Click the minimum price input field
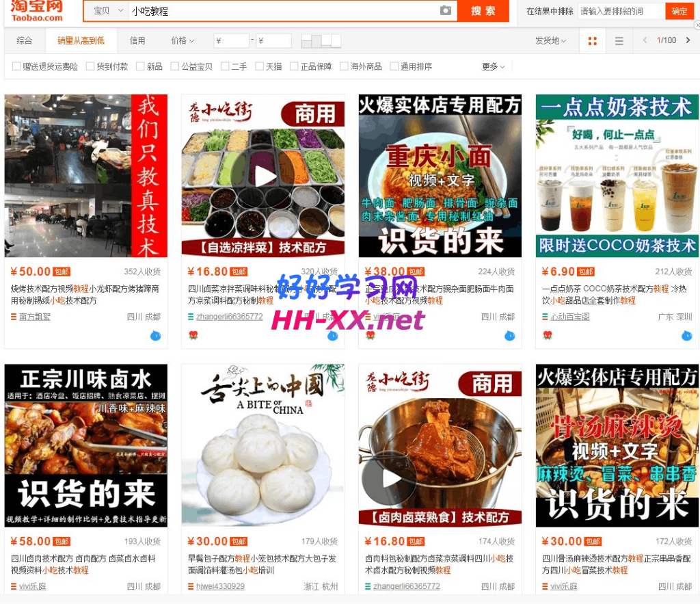The height and width of the screenshot is (604, 700). coord(231,41)
